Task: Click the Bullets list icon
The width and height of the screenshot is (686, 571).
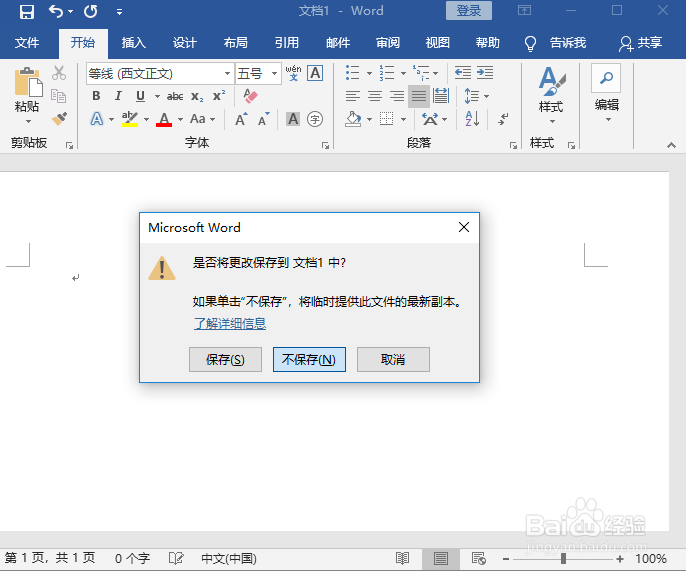Action: (352, 73)
